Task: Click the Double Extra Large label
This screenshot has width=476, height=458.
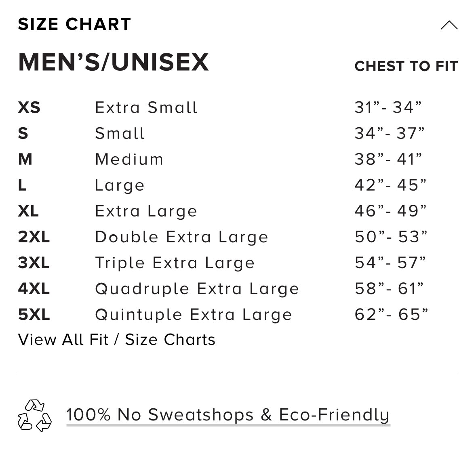Action: (x=181, y=237)
